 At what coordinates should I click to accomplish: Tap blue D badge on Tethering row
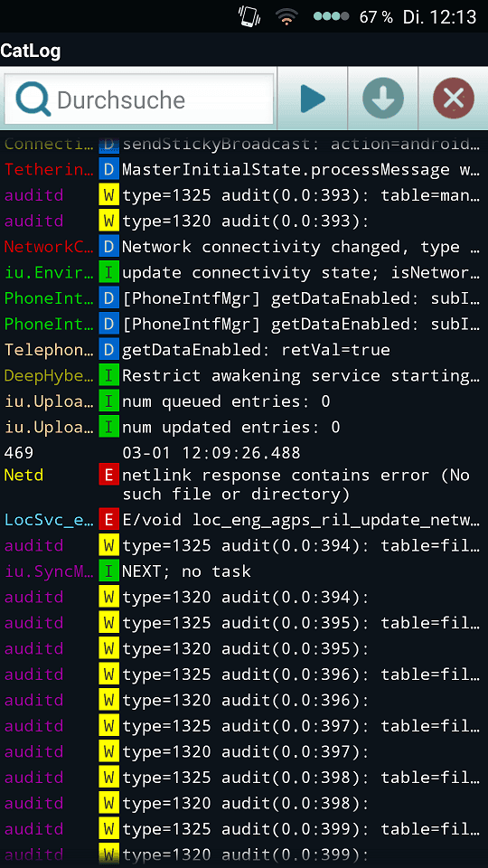[108, 169]
